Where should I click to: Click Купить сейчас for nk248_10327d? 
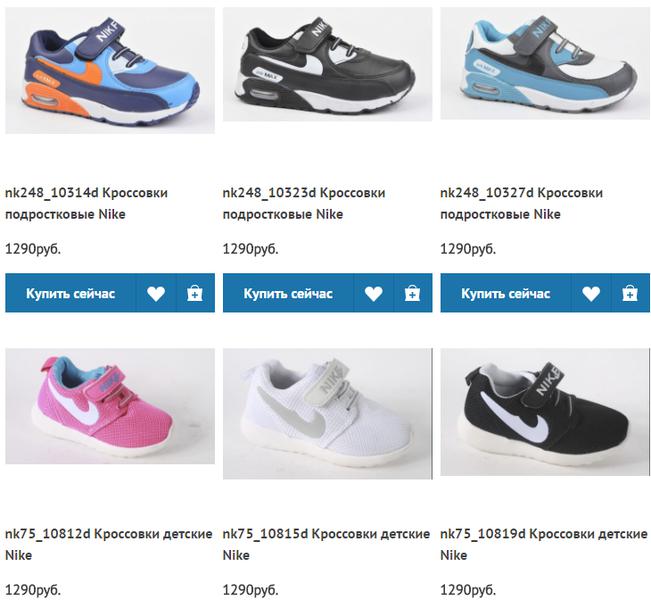(x=506, y=293)
